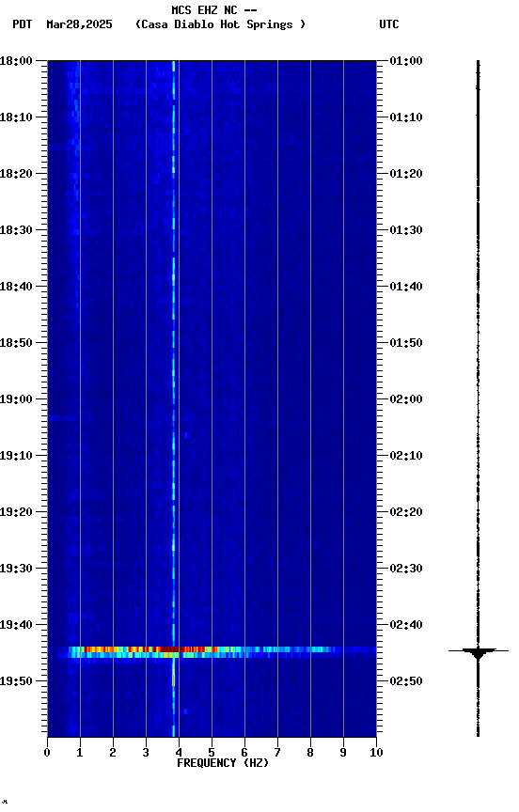The image size is (519, 812).
Task: Click the 1 Hz axis tick label
Action: click(x=80, y=753)
